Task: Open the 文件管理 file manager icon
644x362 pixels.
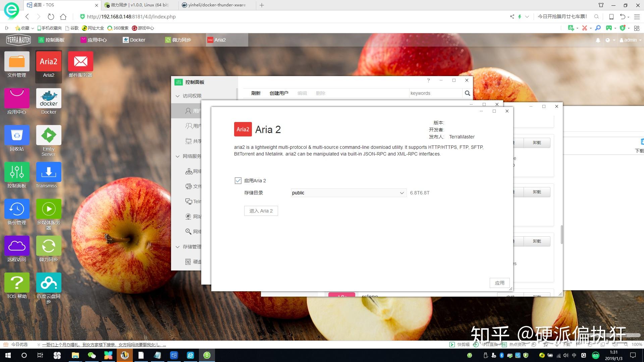Action: pyautogui.click(x=17, y=62)
